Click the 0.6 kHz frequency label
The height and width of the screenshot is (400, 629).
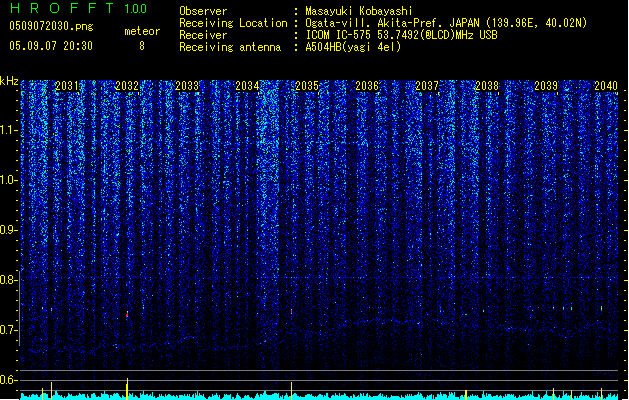click(x=9, y=380)
